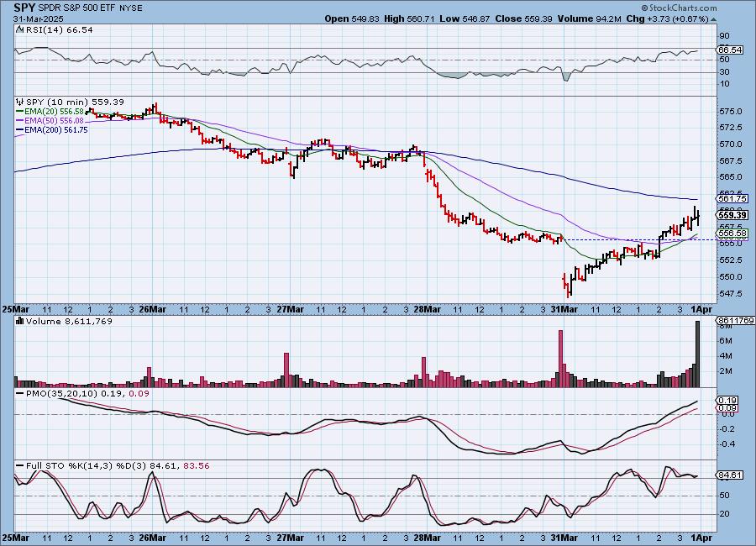This screenshot has width=756, height=546.
Task: Click the 8611769 flag on the volume scale
Action: click(x=736, y=320)
